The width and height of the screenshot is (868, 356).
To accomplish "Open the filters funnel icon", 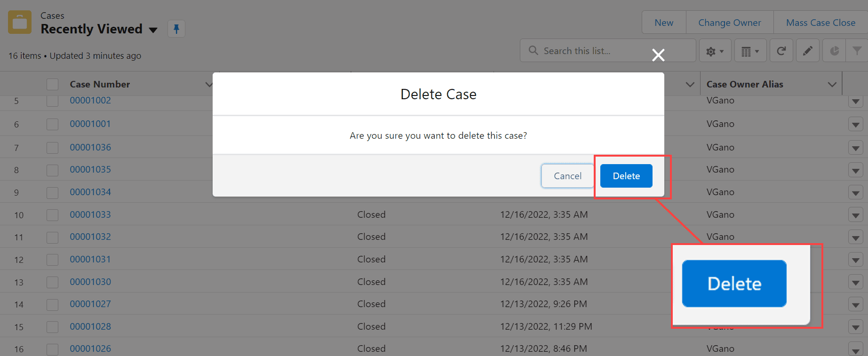I will [x=857, y=51].
